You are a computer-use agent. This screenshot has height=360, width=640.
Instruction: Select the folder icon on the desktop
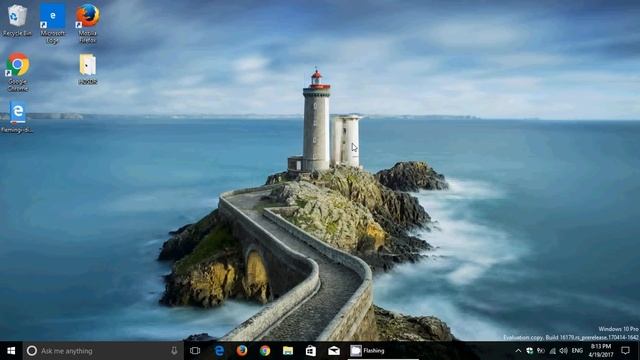pyautogui.click(x=88, y=69)
